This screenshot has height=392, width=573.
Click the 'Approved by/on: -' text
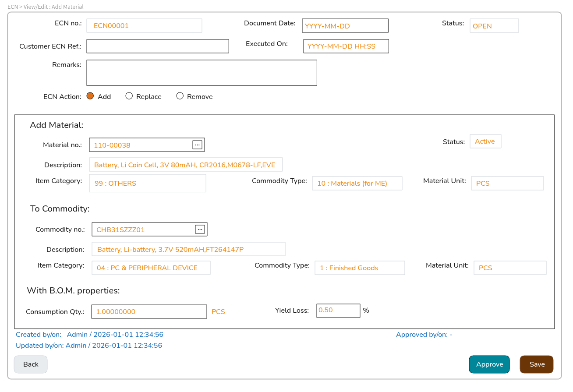[424, 335]
